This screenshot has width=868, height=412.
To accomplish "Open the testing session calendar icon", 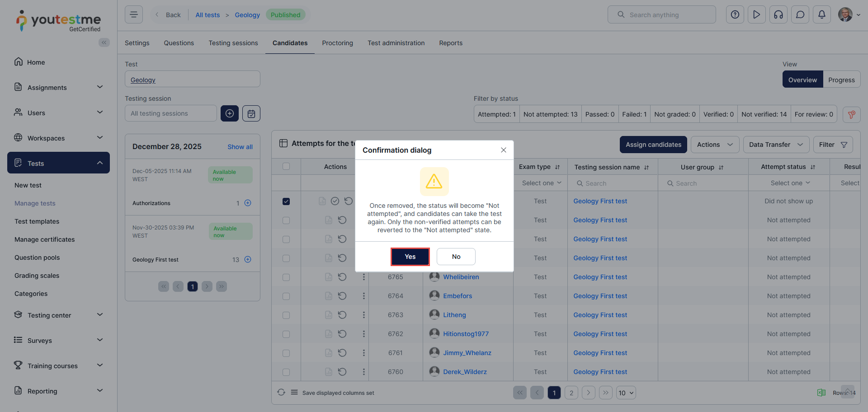I will (251, 113).
